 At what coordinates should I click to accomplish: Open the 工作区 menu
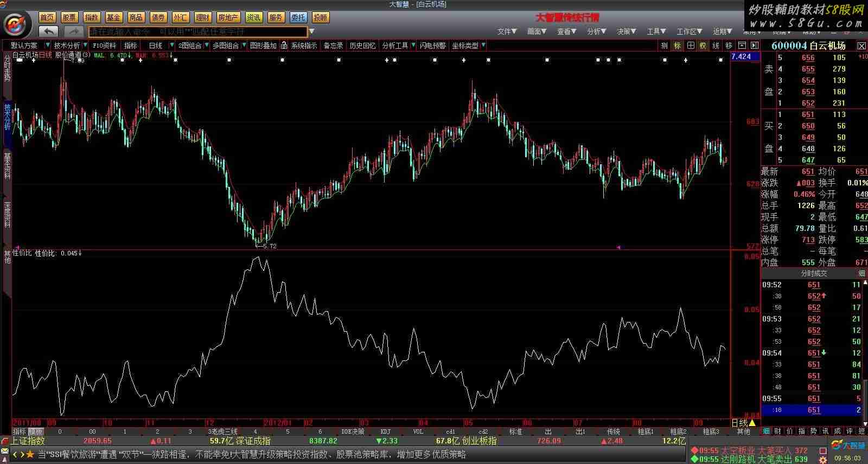pyautogui.click(x=689, y=31)
